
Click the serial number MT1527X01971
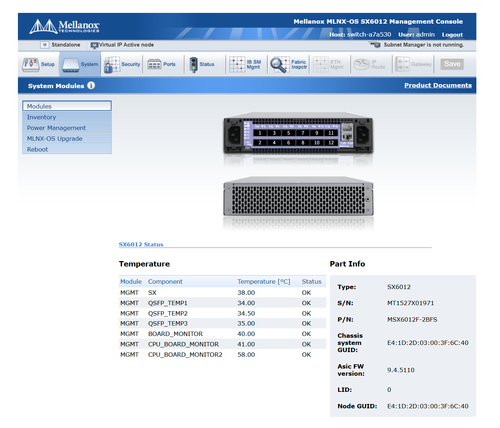[x=410, y=303]
